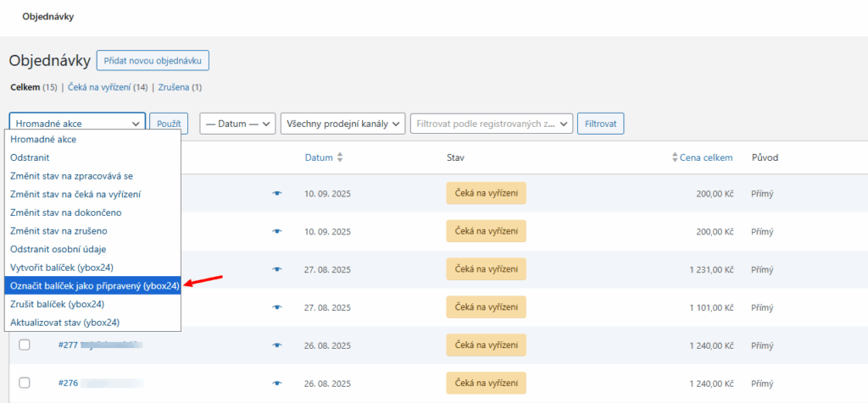Open the Datum filter dropdown

(238, 124)
